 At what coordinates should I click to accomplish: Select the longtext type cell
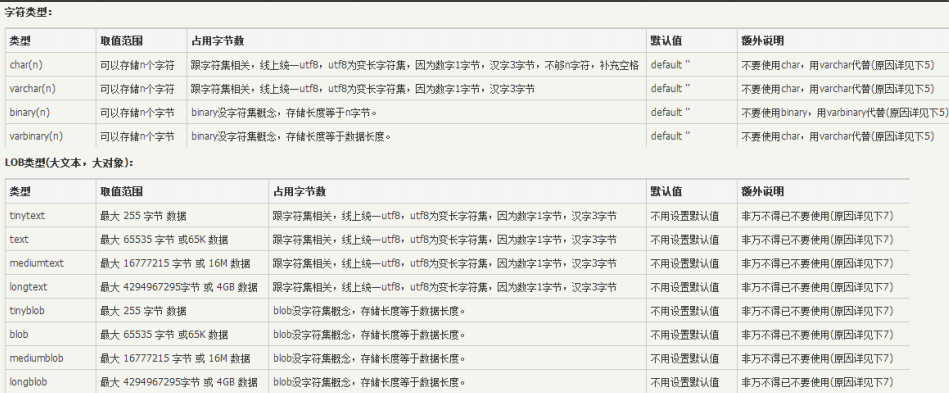[x=28, y=287]
